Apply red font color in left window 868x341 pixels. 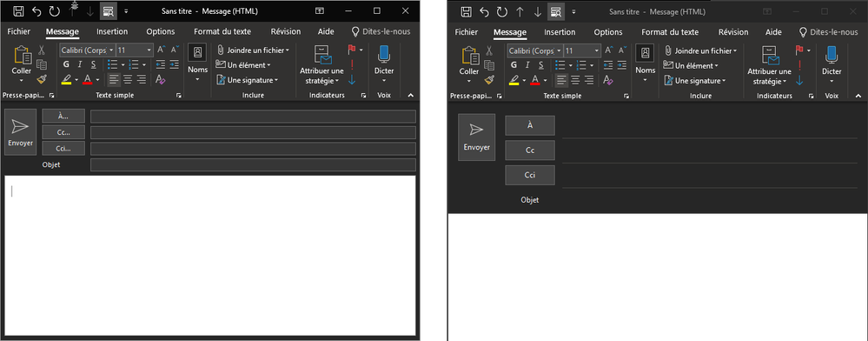87,79
